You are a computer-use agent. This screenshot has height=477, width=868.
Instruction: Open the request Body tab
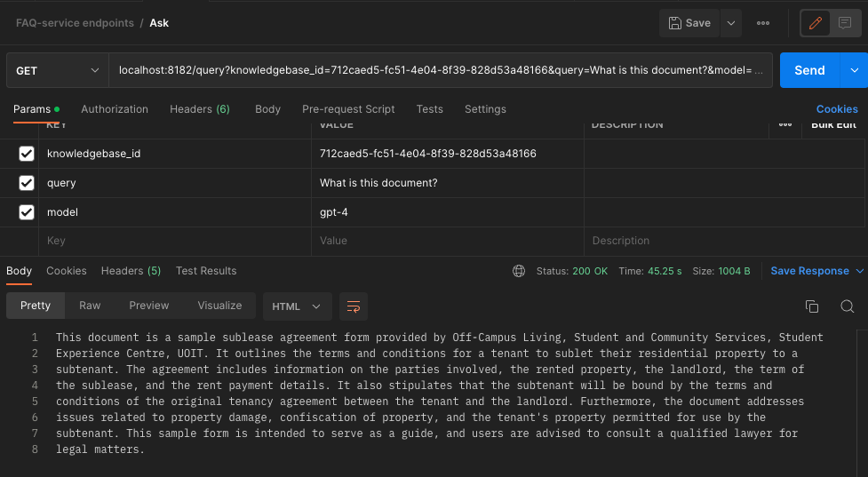tap(268, 109)
